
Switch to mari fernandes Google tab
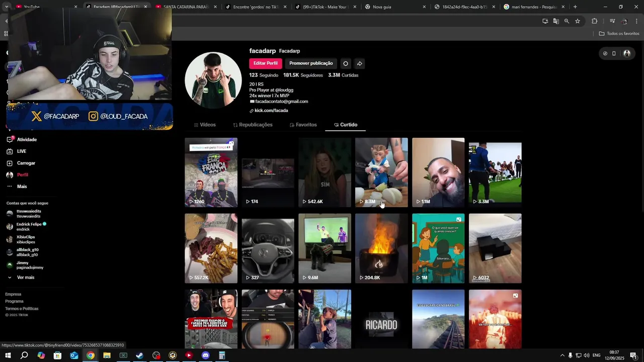click(x=534, y=7)
